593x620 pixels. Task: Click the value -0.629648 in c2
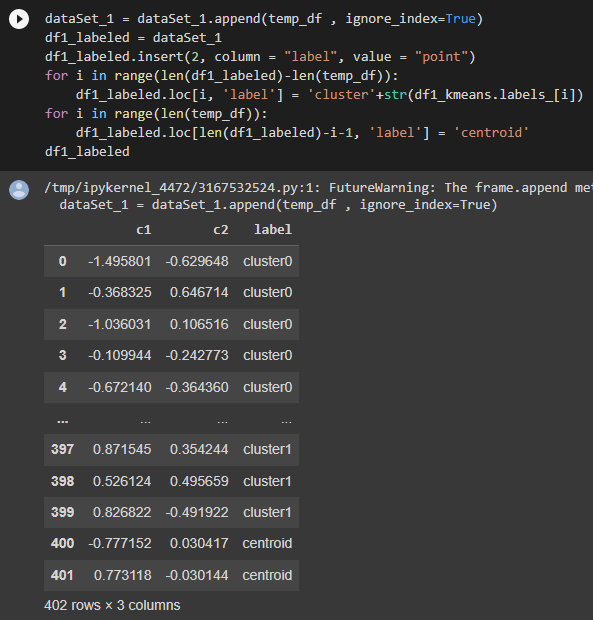pyautogui.click(x=197, y=261)
